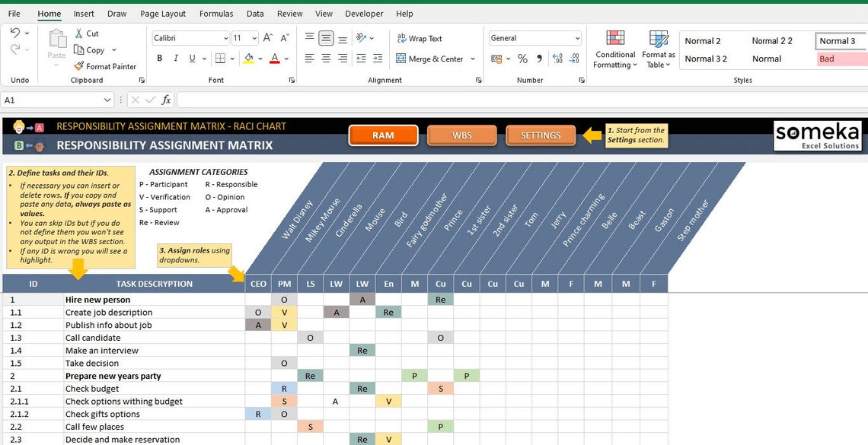This screenshot has width=868, height=445.
Task: Switch to the Formulas ribbon tab
Action: [x=215, y=13]
